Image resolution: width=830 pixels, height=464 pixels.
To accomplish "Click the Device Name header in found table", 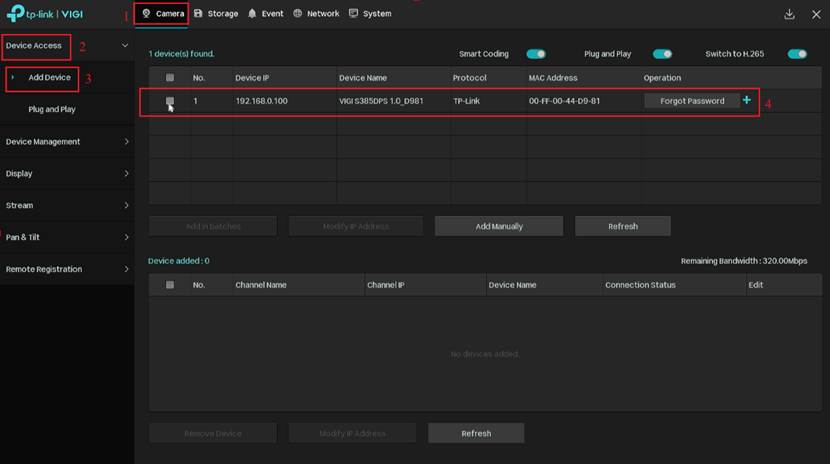I will (363, 78).
